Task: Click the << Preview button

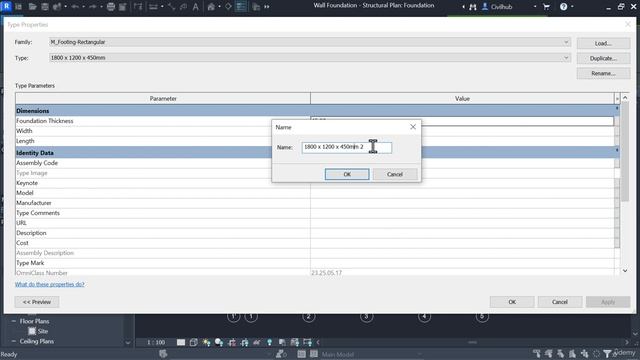Action: click(x=37, y=302)
